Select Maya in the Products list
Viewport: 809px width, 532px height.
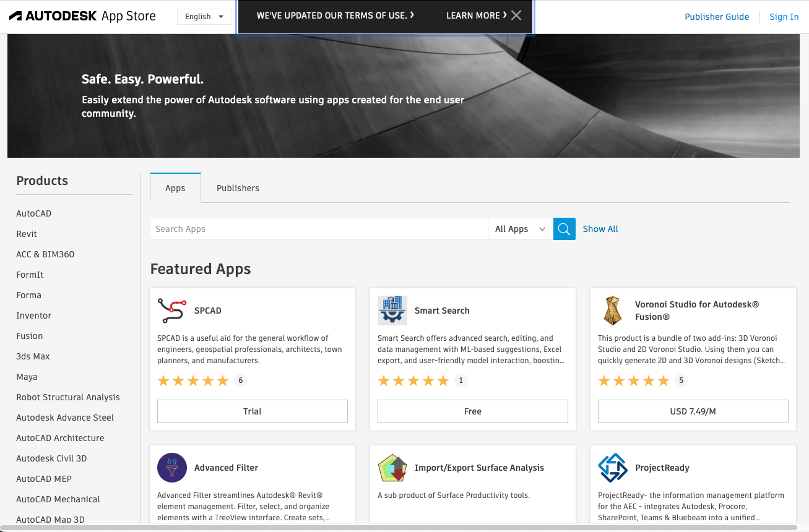coord(27,377)
